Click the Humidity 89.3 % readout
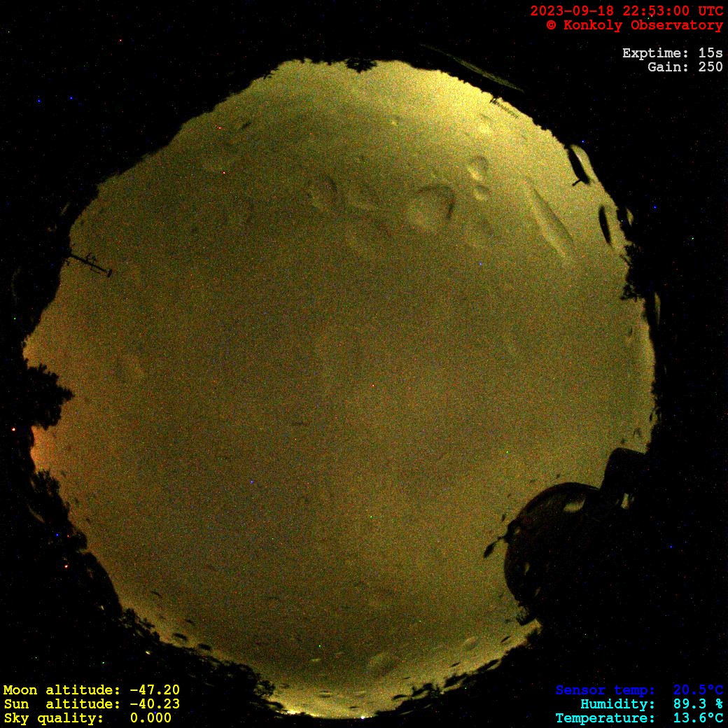This screenshot has height=728, width=728. point(651,704)
